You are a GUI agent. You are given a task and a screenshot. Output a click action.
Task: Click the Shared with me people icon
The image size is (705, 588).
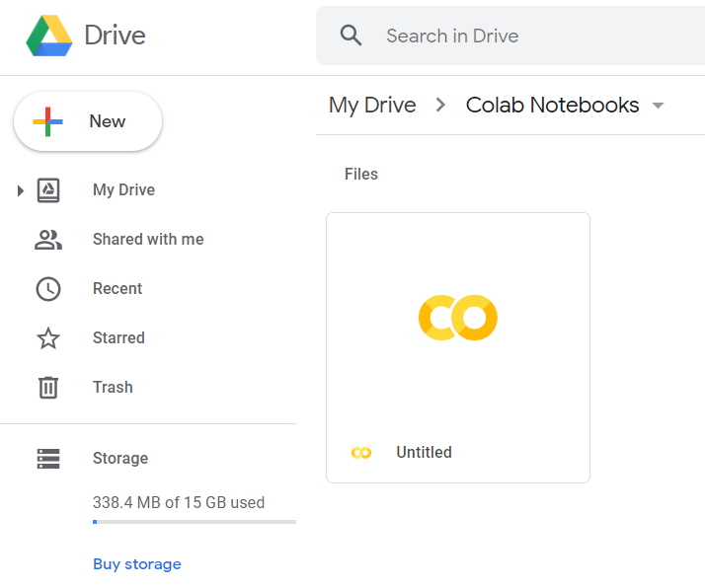pyautogui.click(x=48, y=240)
